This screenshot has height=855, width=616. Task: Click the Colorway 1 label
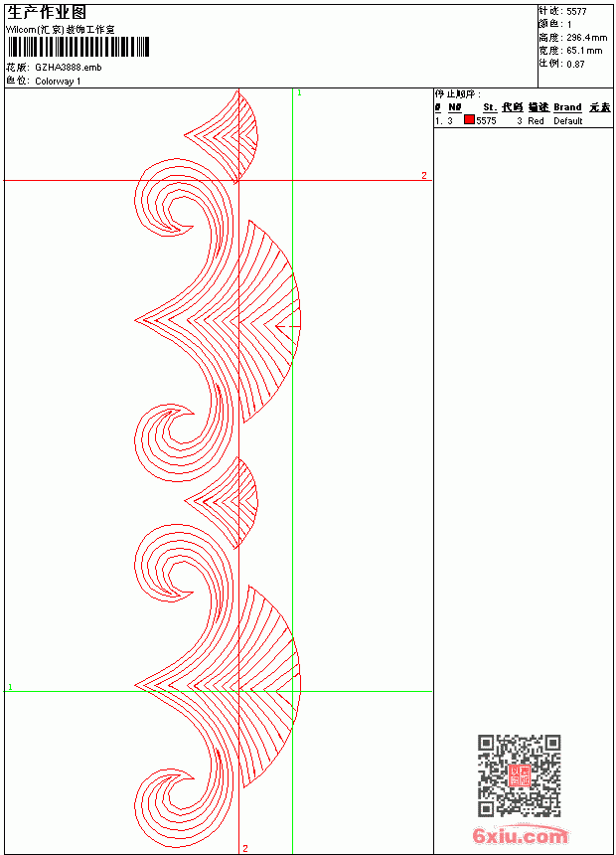pyautogui.click(x=58, y=82)
